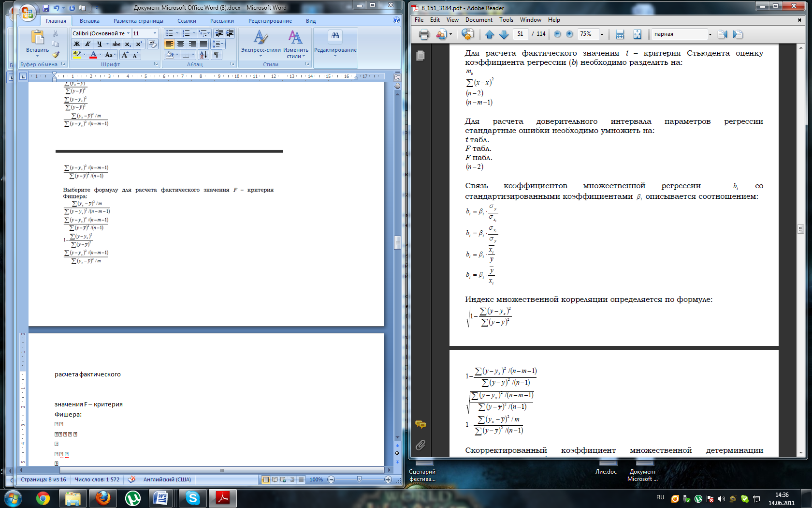Go to next page in Adobe Reader
This screenshot has height=508, width=812.
pyautogui.click(x=504, y=34)
